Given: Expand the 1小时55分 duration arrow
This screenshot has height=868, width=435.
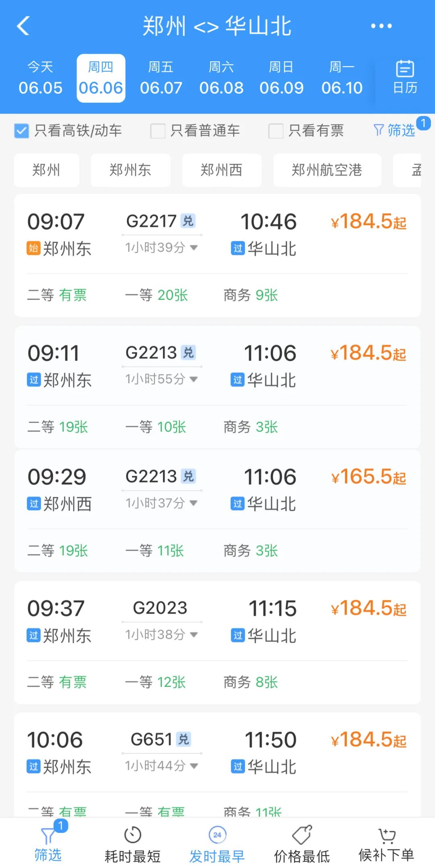Looking at the screenshot, I should tap(194, 379).
